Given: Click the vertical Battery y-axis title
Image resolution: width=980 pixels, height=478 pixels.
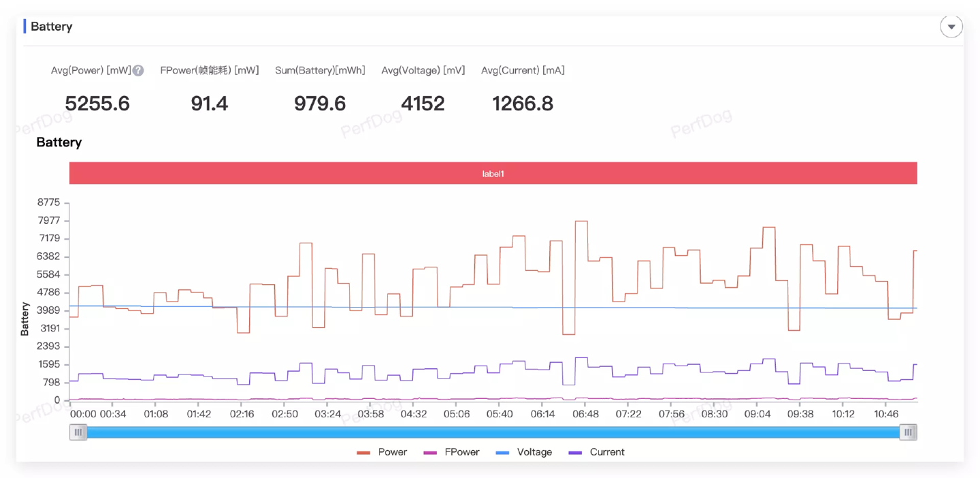Looking at the screenshot, I should [x=25, y=319].
